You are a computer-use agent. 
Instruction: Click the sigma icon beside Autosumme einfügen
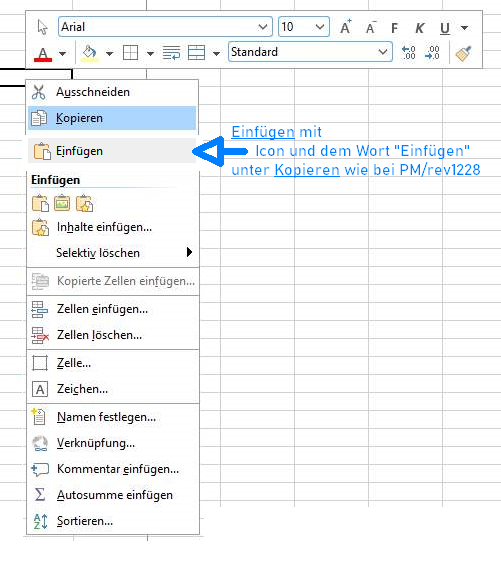point(40,494)
